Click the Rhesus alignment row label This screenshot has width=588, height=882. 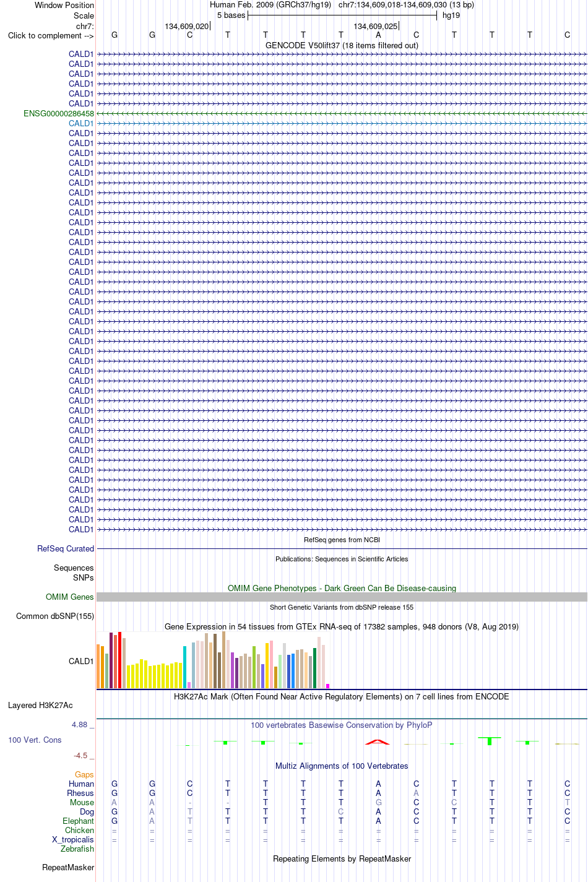[80, 793]
